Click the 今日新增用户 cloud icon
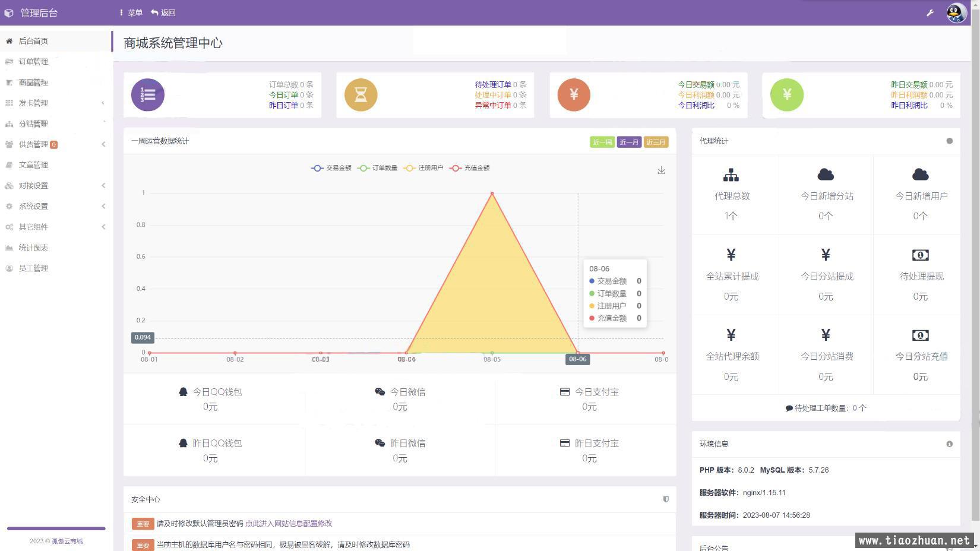The width and height of the screenshot is (980, 551). pyautogui.click(x=920, y=175)
